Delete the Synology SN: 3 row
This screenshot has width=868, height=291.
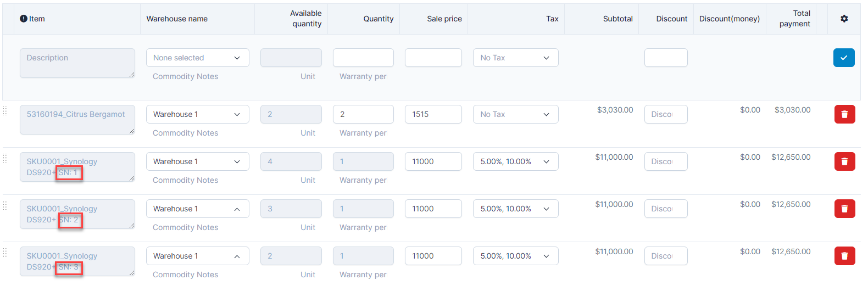click(844, 256)
